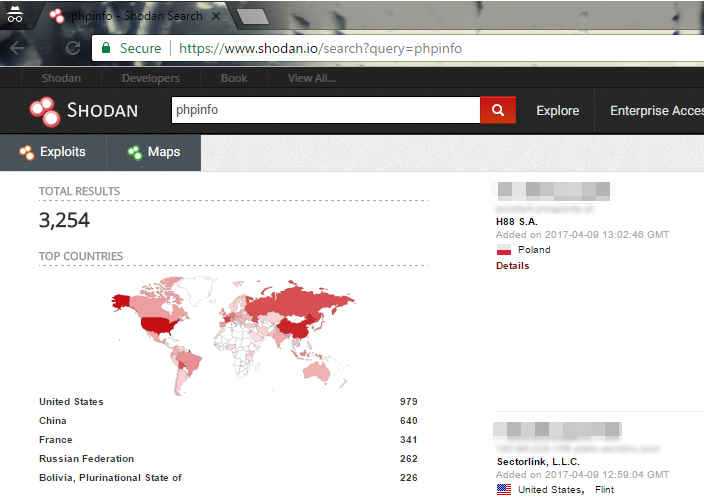Click into the phpinfo search field
Image resolution: width=704 pixels, height=500 pixels.
(x=326, y=110)
